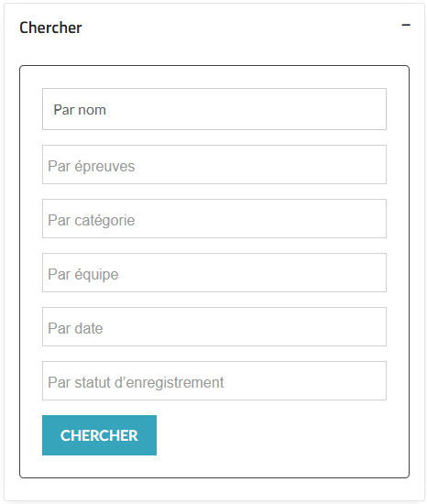Open Par statut d'enregistrement filter
Image resolution: width=427 pixels, height=504 pixels.
[214, 380]
